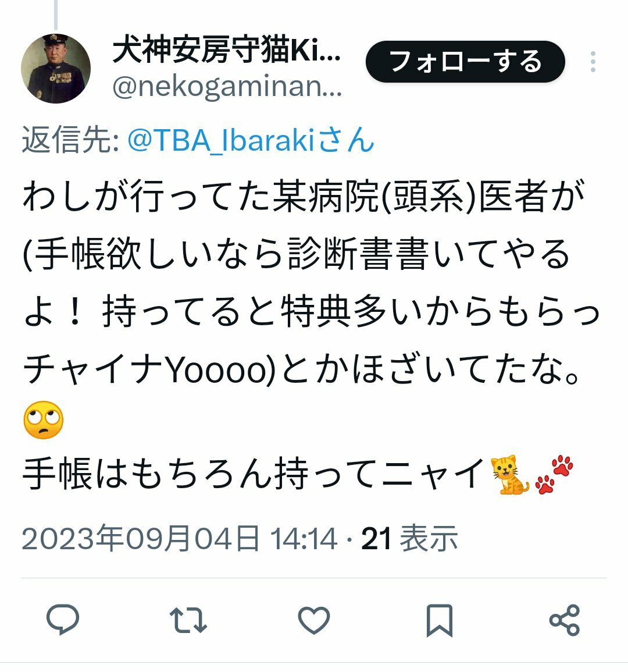Bookmark this tweet
The width and height of the screenshot is (628, 672).
point(440,620)
